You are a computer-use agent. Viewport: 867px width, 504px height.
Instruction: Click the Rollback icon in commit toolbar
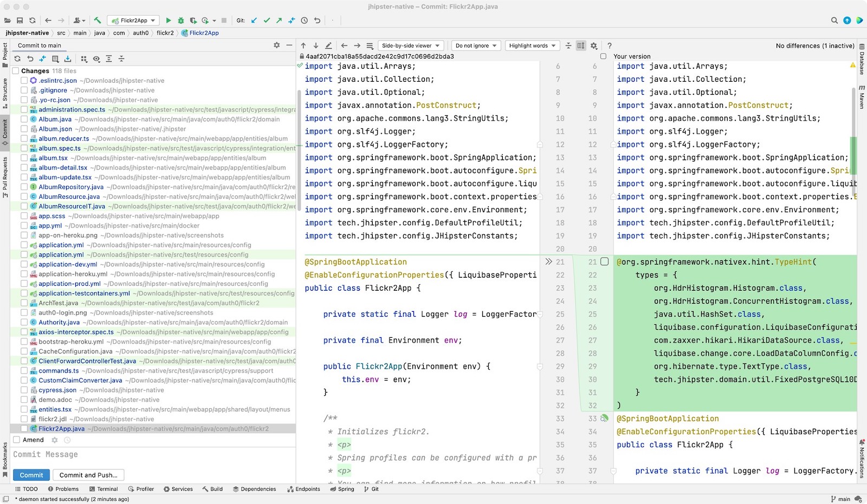[30, 59]
